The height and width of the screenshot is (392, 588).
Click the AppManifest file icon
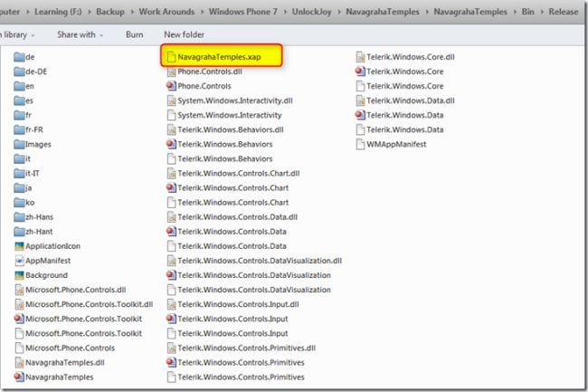[x=19, y=261]
